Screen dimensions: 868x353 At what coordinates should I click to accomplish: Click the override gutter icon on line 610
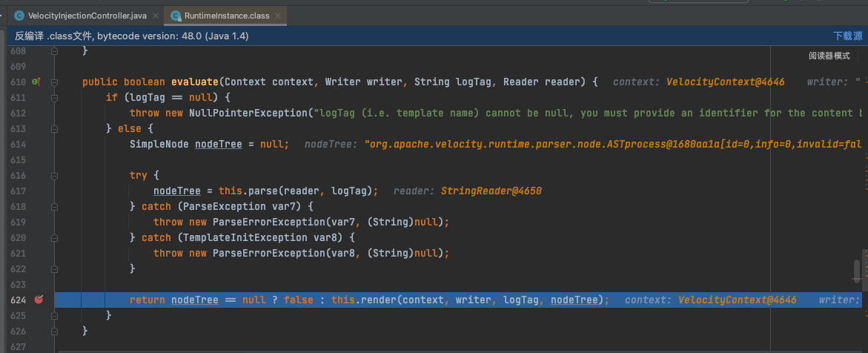coord(36,82)
